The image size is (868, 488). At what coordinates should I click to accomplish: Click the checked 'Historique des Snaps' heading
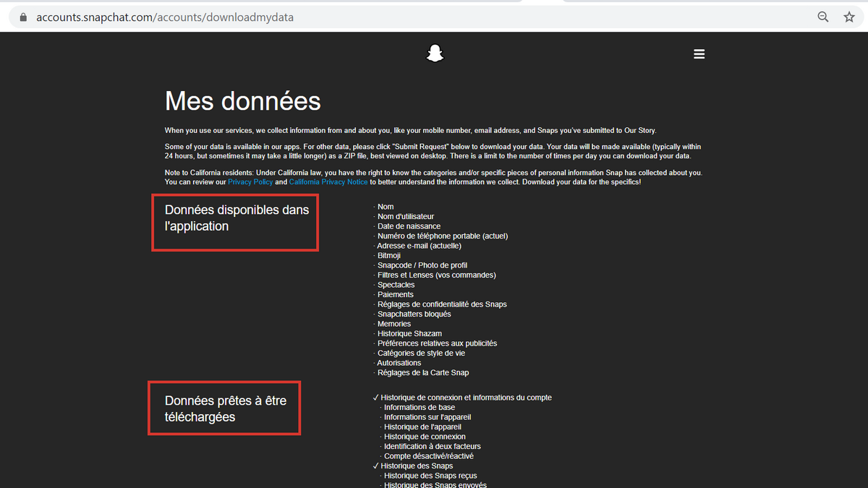click(x=417, y=466)
